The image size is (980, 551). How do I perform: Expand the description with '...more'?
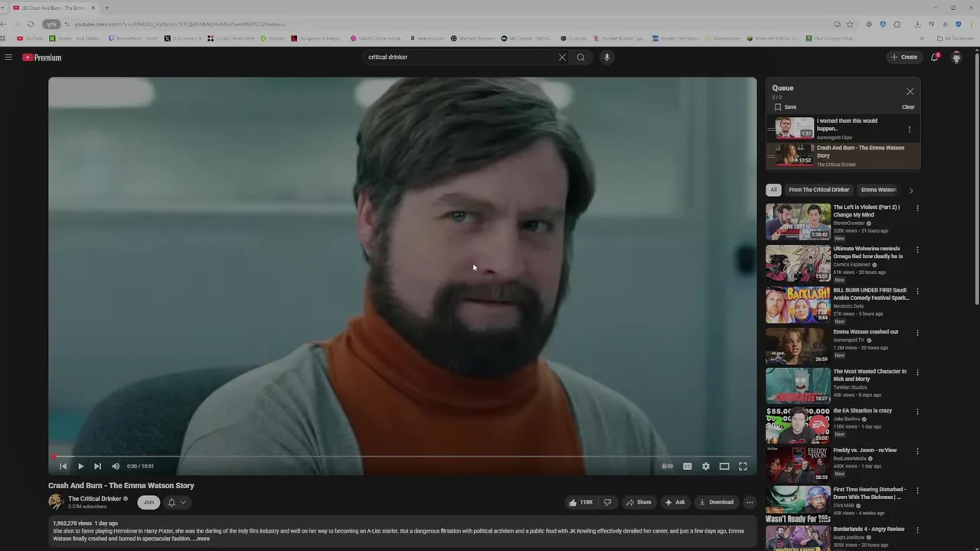click(201, 539)
